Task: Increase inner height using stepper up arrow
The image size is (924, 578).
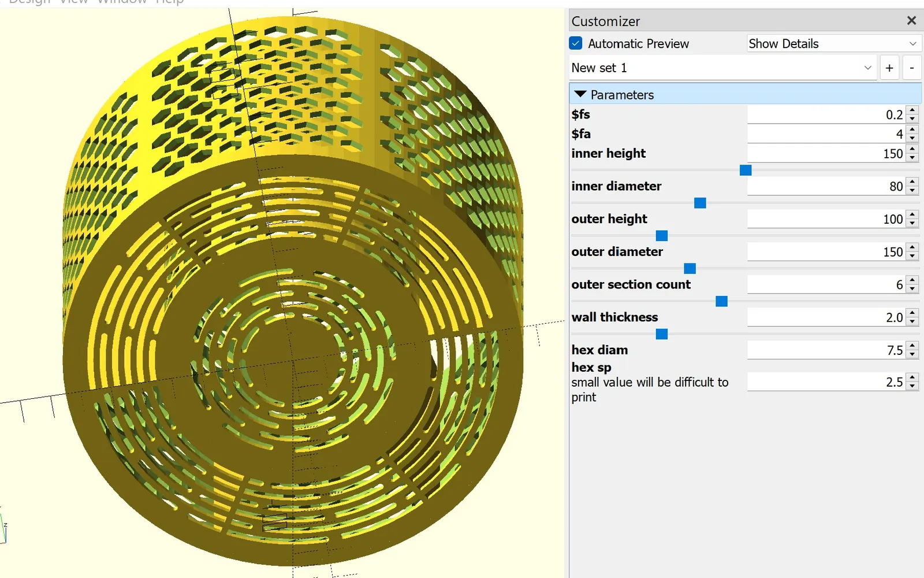Action: 912,150
